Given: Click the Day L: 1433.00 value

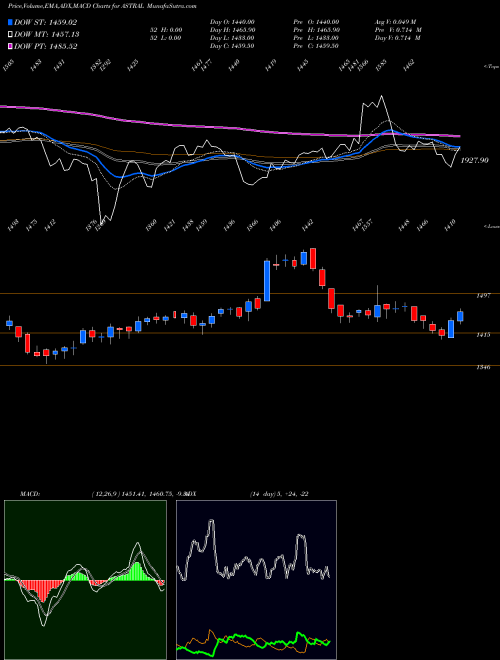Looking at the screenshot, I should 232,38.
